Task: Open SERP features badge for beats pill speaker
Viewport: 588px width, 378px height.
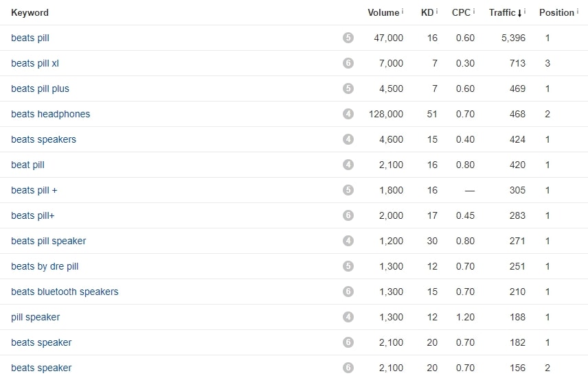Action: click(348, 241)
